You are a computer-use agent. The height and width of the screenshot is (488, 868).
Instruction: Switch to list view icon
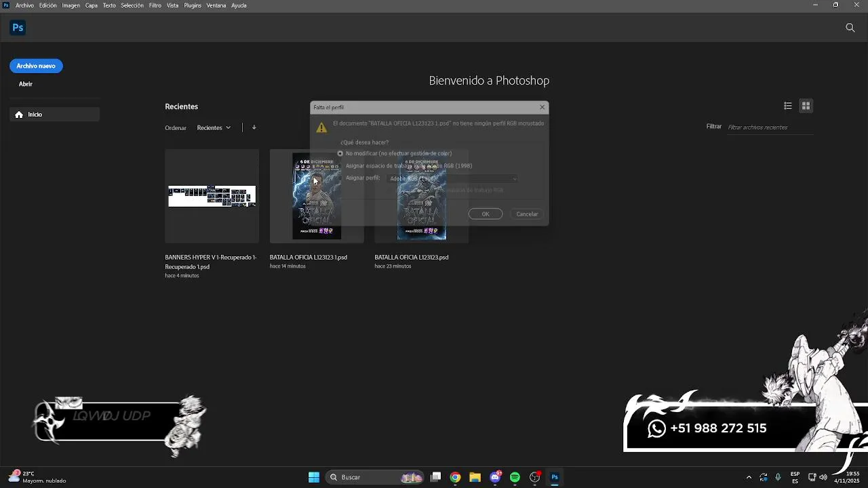click(x=788, y=106)
